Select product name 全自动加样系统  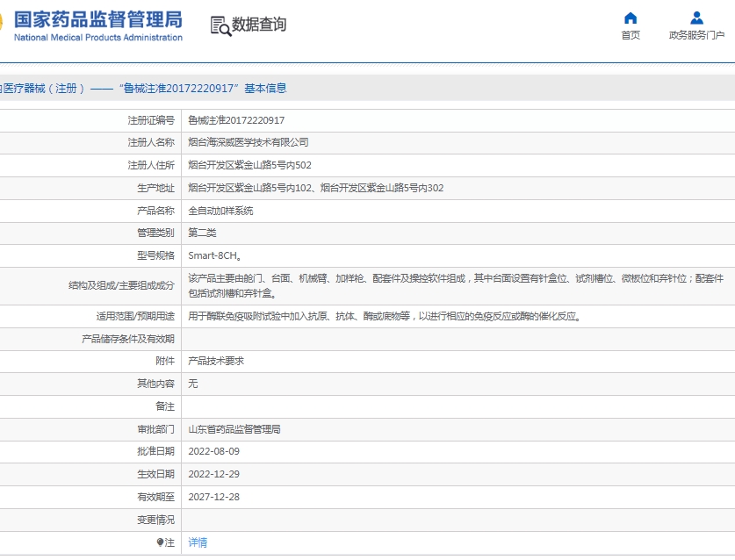pos(220,211)
